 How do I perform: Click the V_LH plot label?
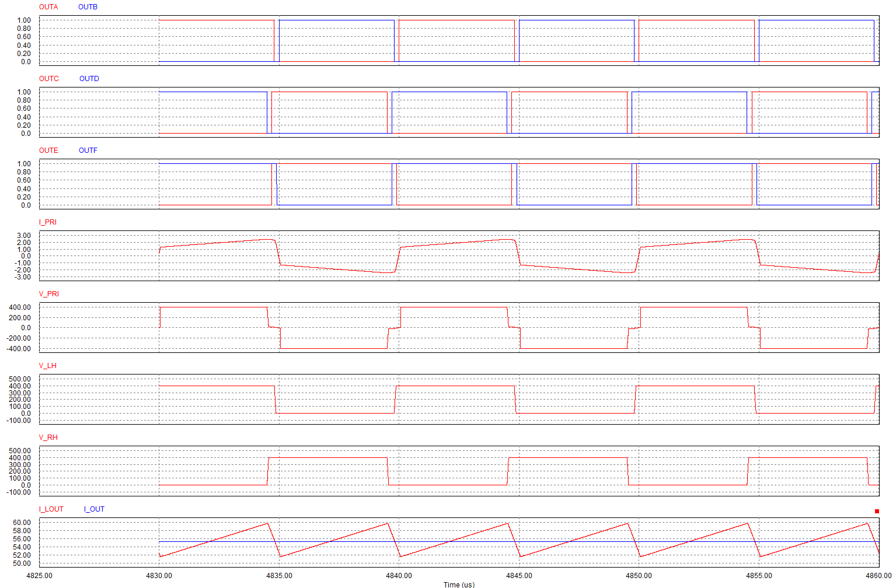tap(48, 366)
